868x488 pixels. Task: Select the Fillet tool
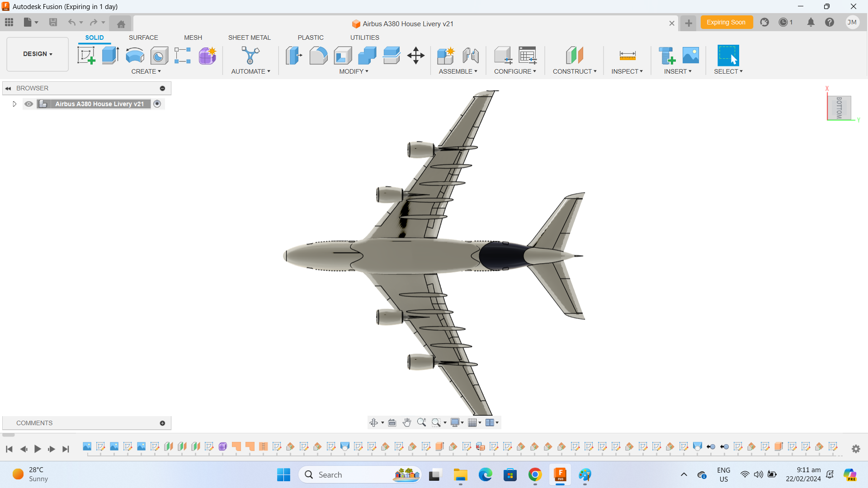coord(319,55)
